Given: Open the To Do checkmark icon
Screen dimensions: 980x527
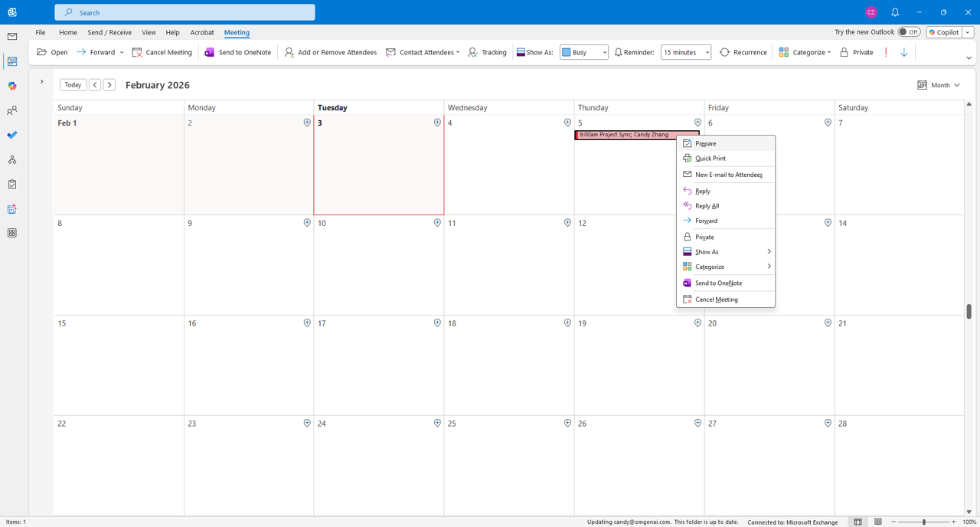Looking at the screenshot, I should click(x=12, y=135).
